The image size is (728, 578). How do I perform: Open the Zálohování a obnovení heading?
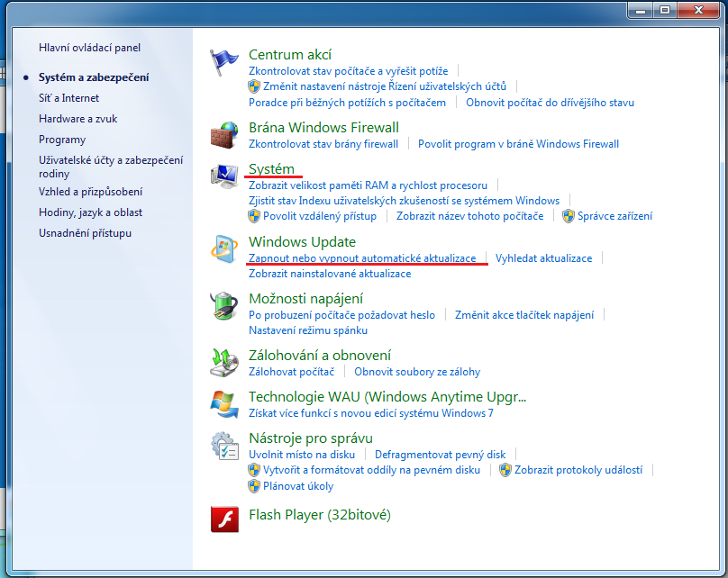[320, 356]
